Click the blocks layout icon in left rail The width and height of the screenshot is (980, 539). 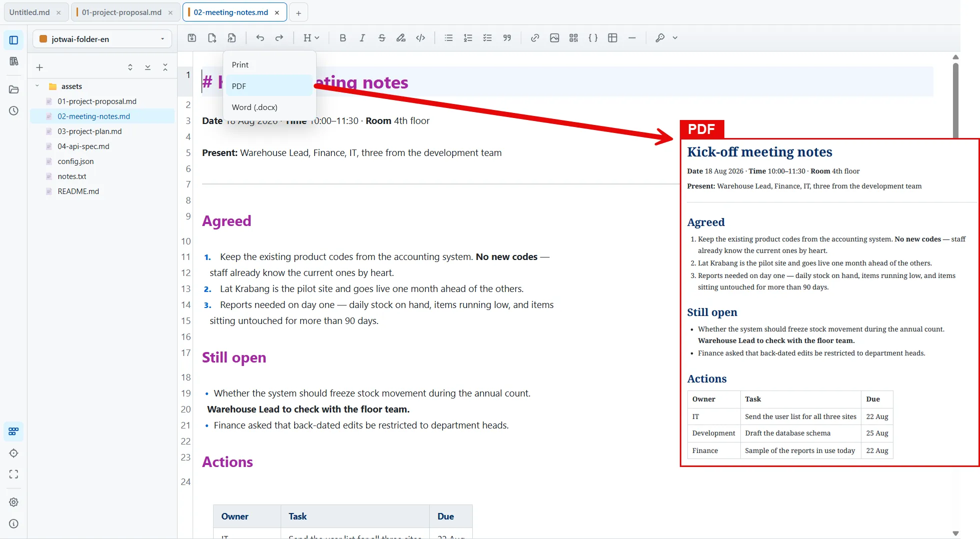(14, 431)
